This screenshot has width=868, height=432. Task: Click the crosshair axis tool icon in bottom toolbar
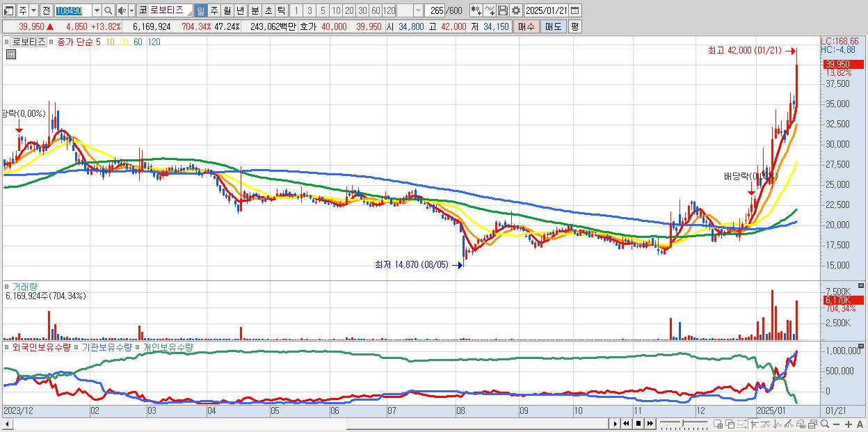coord(754,424)
